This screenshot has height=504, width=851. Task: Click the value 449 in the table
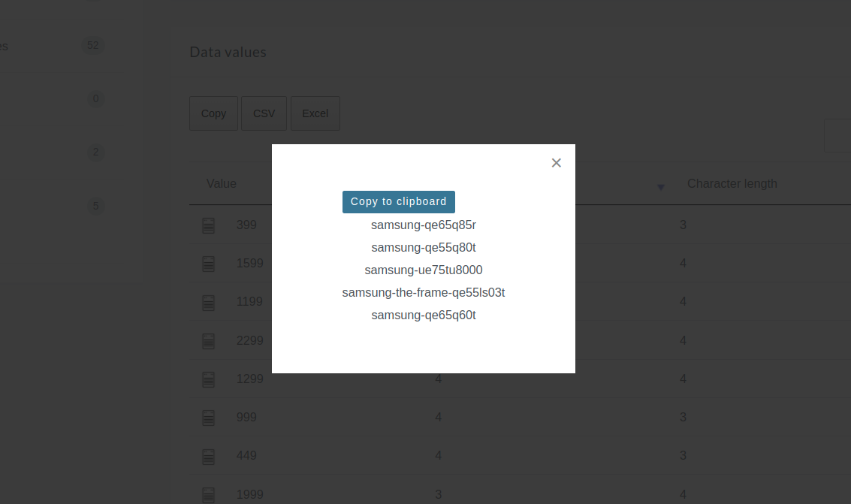tap(246, 456)
